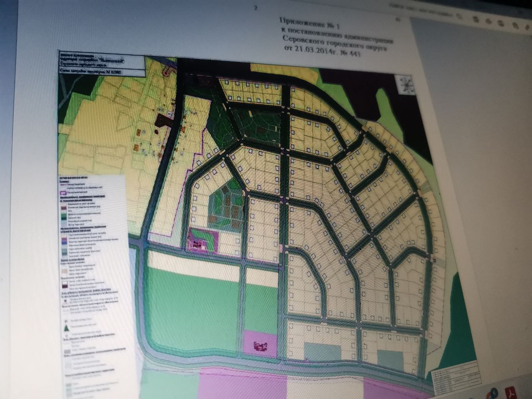Click the page number "2" at page top
Image resolution: width=532 pixels, height=399 pixels.
[256, 7]
